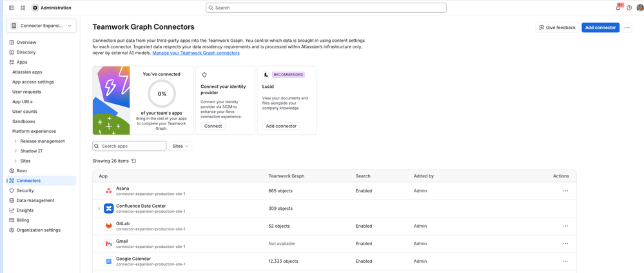Click the GitLab app logo

coord(108,226)
